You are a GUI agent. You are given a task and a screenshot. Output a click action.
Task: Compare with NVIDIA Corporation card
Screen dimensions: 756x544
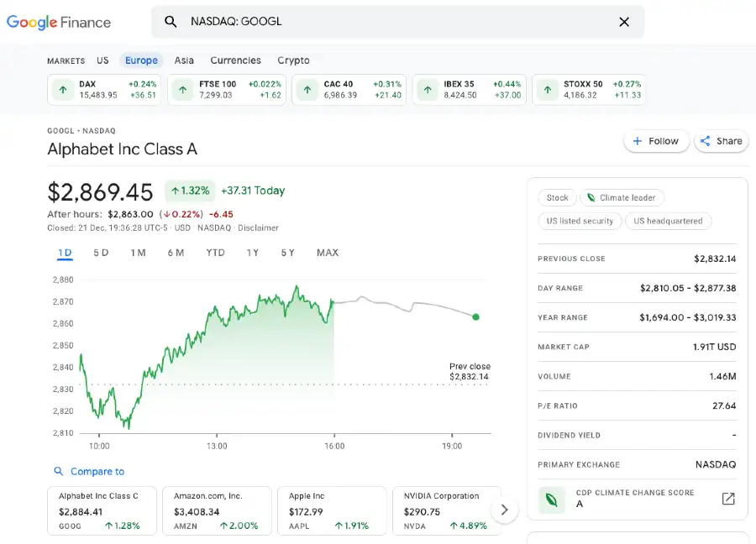pos(447,510)
